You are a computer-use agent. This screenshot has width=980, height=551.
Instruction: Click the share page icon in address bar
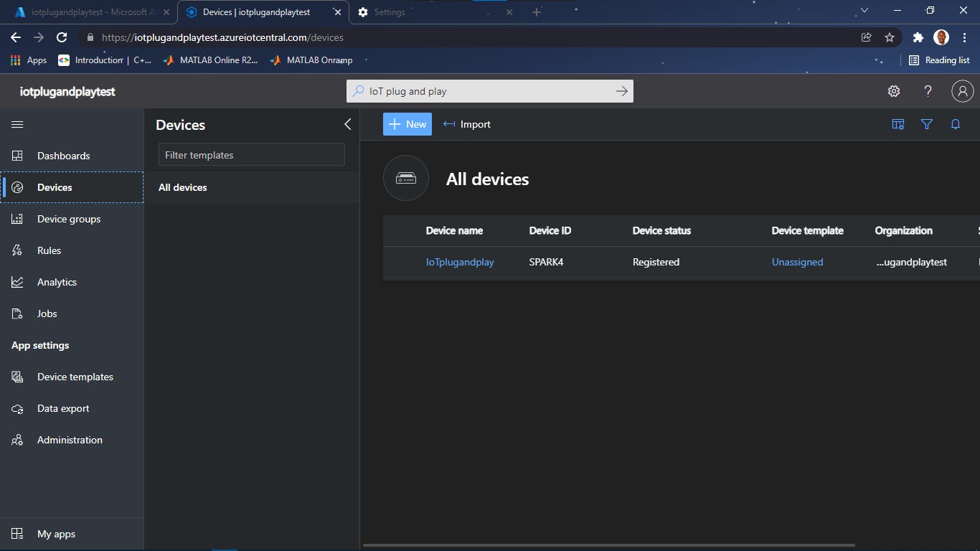(867, 37)
